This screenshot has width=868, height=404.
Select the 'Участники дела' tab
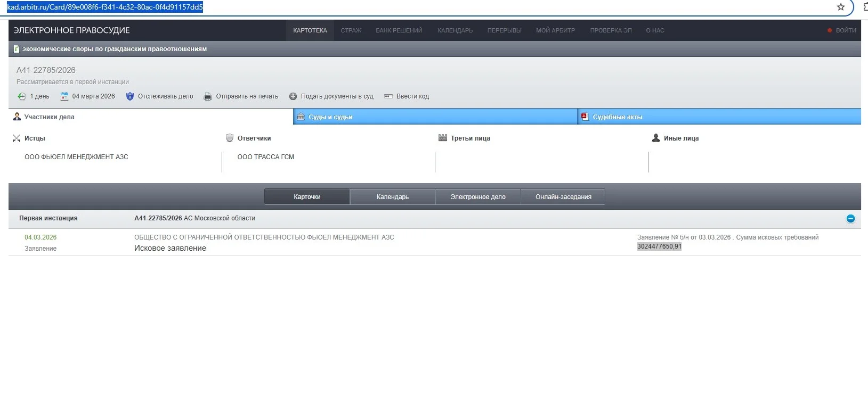pyautogui.click(x=151, y=117)
